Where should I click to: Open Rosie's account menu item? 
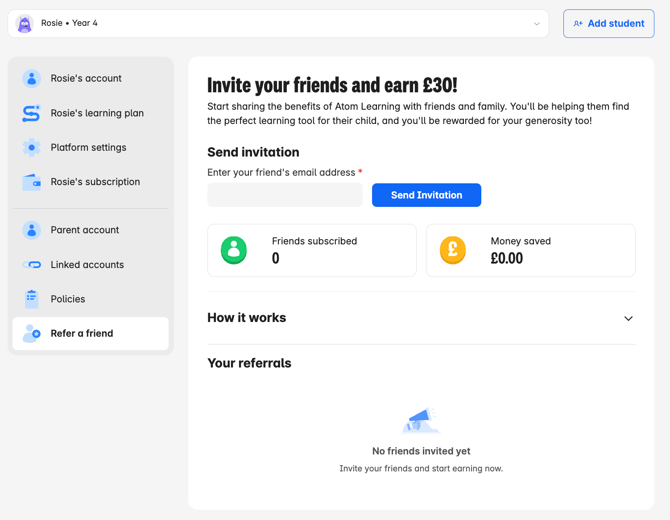(x=91, y=79)
